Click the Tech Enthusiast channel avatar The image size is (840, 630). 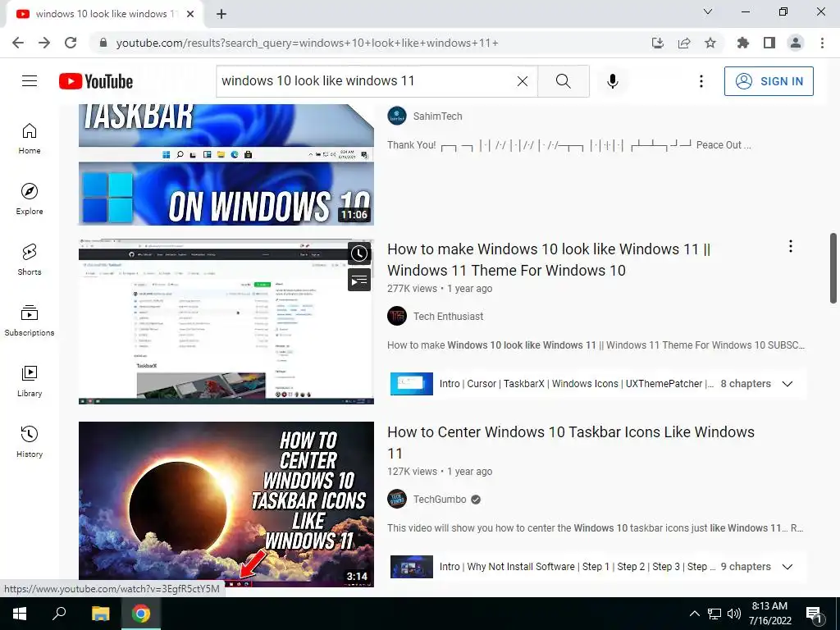(397, 316)
